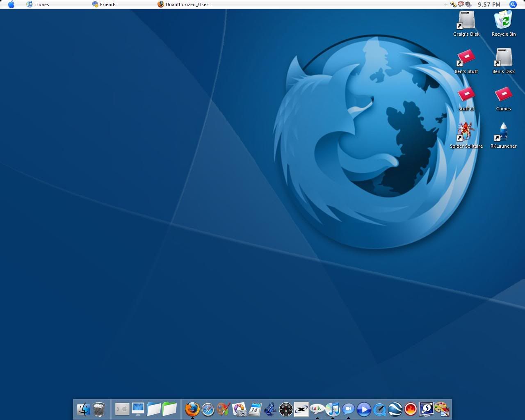Open the speaker volume tray icon

click(468, 5)
